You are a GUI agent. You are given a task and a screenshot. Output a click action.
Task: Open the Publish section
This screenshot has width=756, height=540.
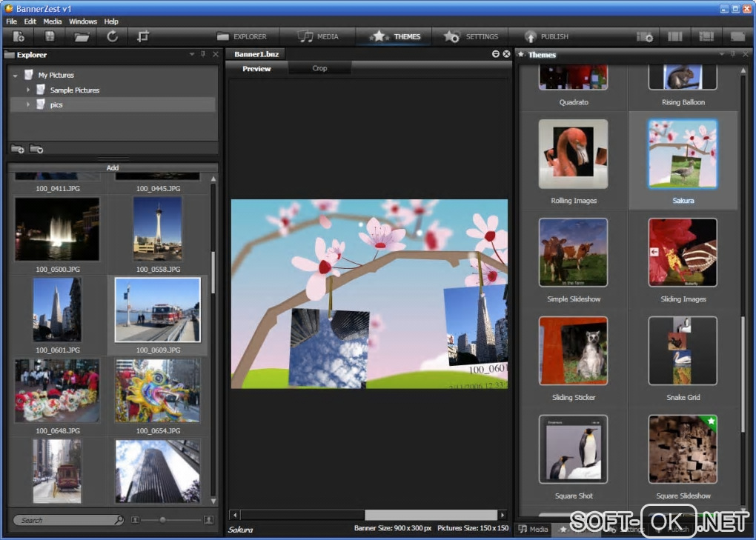click(x=546, y=36)
